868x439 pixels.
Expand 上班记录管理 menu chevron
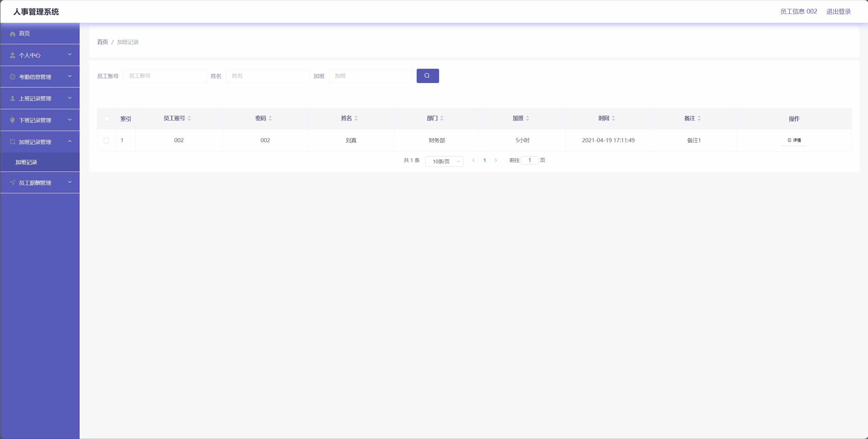[70, 98]
